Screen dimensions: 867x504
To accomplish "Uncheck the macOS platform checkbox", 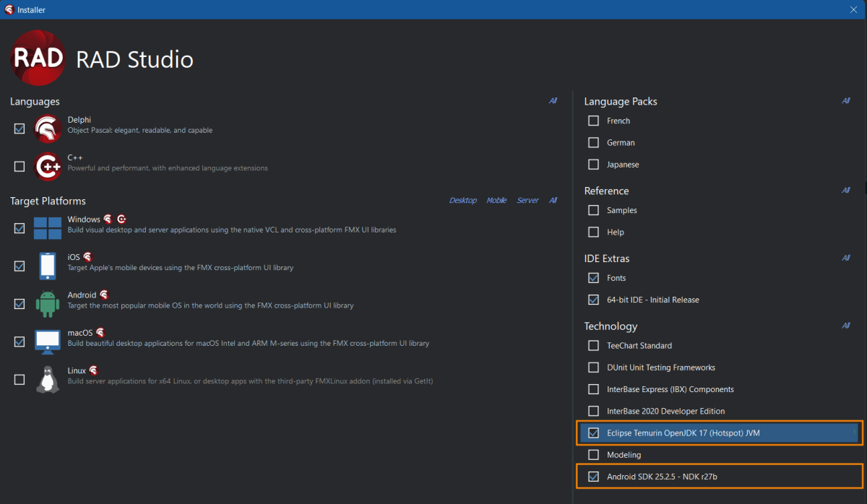I will click(x=20, y=342).
